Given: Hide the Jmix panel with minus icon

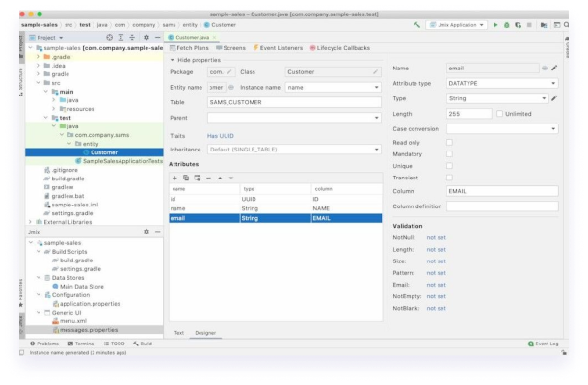Looking at the screenshot, I should pos(157,232).
